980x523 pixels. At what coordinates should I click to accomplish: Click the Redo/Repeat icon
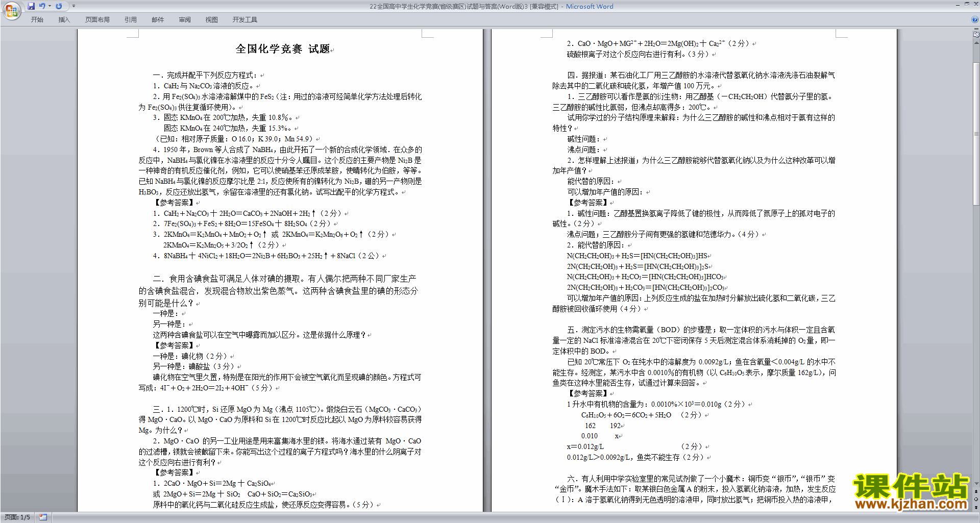(59, 6)
